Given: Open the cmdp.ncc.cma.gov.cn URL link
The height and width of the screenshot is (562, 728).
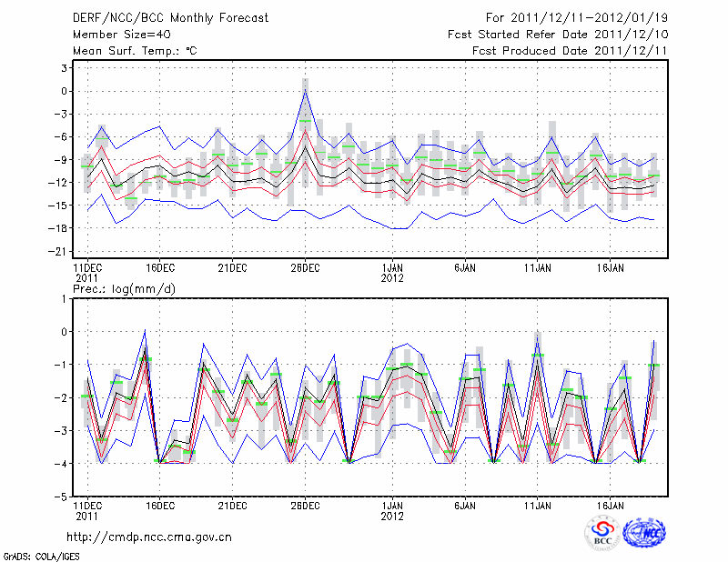Looking at the screenshot, I should click(x=149, y=537).
